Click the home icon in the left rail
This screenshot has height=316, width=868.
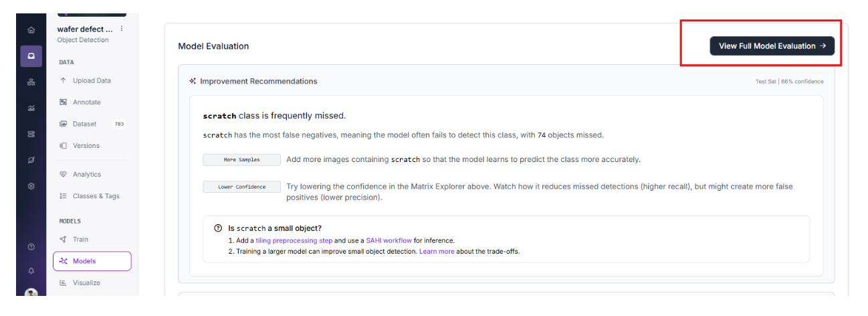pyautogui.click(x=31, y=30)
